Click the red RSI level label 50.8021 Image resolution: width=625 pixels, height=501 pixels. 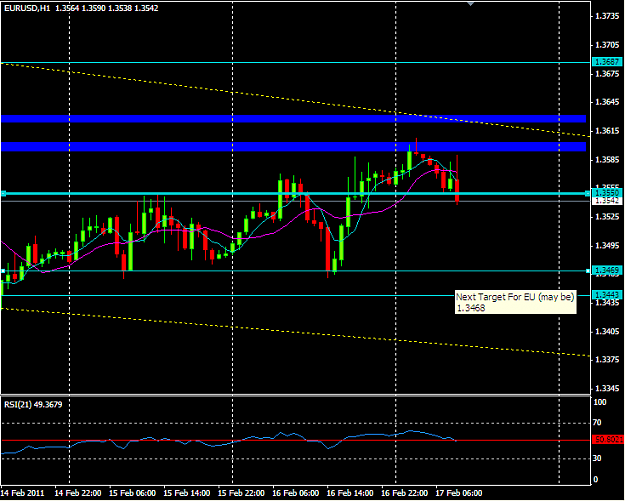click(607, 440)
